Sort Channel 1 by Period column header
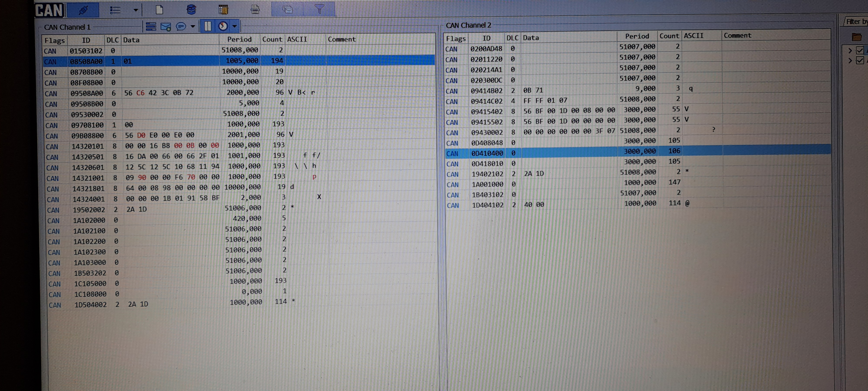Image resolution: width=868 pixels, height=391 pixels. tap(239, 40)
